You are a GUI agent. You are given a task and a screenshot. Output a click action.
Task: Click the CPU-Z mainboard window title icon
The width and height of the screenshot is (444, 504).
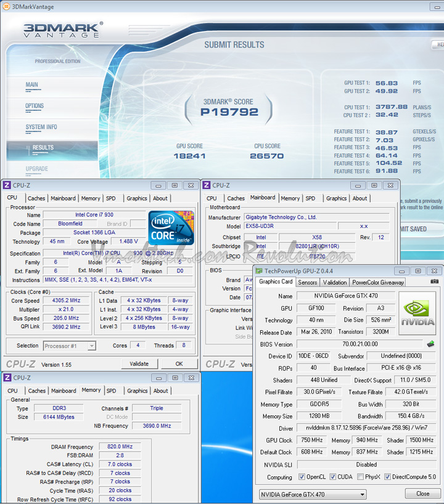click(207, 185)
